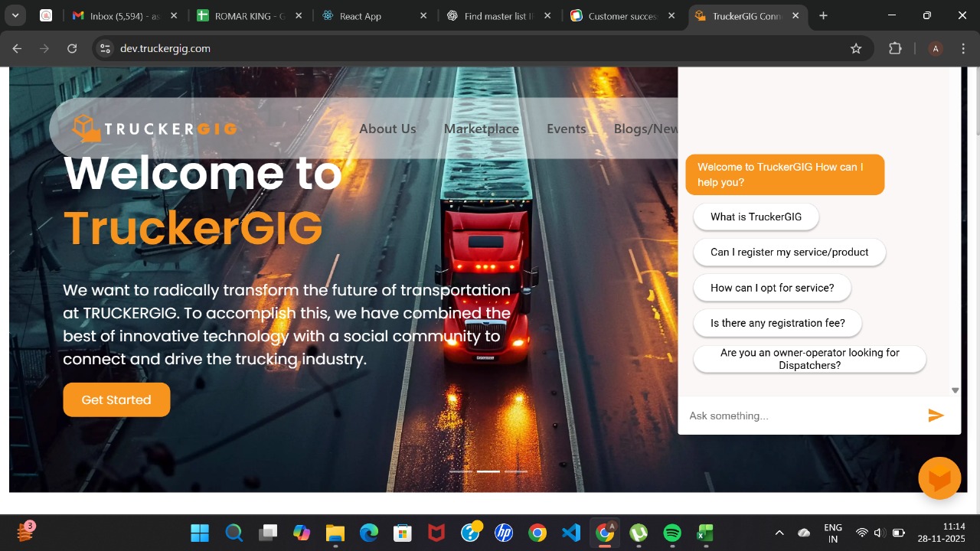Viewport: 980px width, 551px height.
Task: Switch to the Gmail Inbox tab
Action: tap(124, 15)
